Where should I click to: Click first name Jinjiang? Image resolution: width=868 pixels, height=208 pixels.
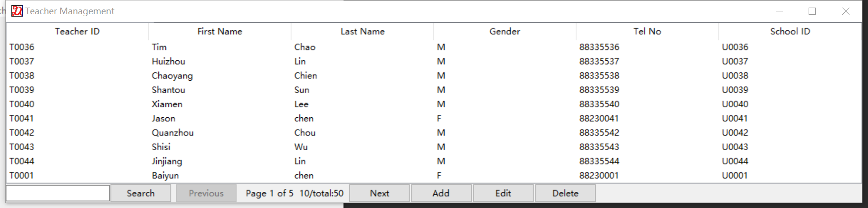click(167, 161)
